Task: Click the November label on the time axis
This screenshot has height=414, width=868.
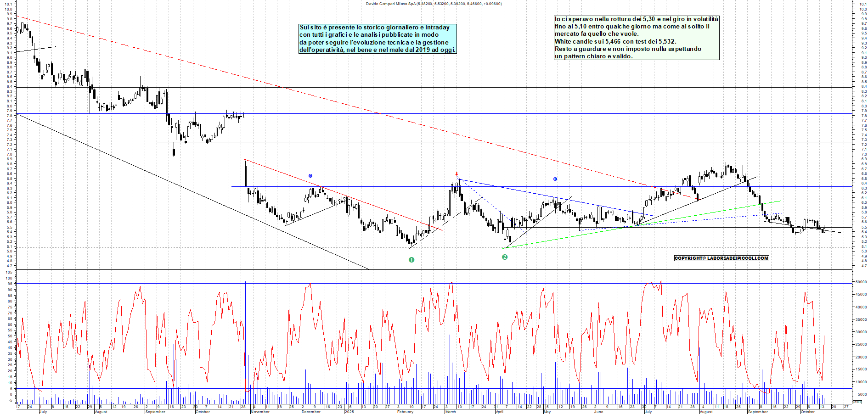Action: point(260,412)
